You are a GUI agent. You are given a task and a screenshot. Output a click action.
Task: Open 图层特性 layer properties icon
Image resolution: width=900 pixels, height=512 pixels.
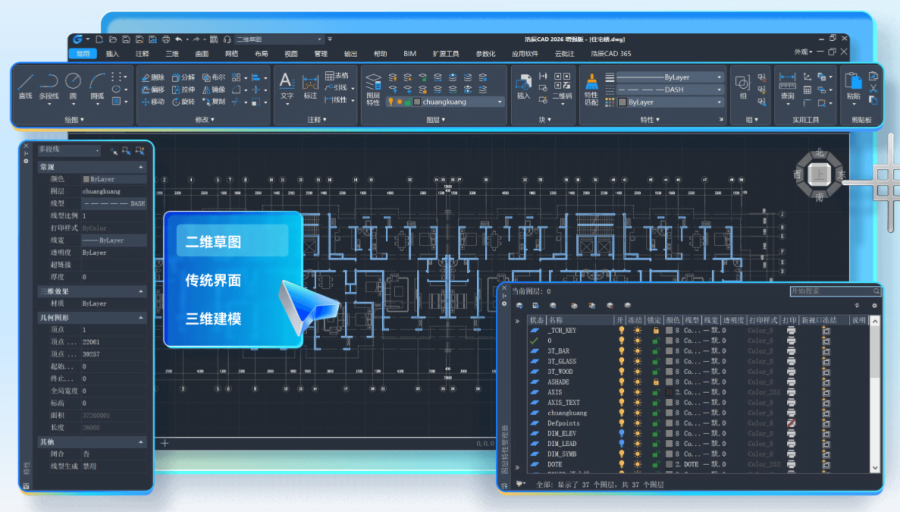point(373,84)
